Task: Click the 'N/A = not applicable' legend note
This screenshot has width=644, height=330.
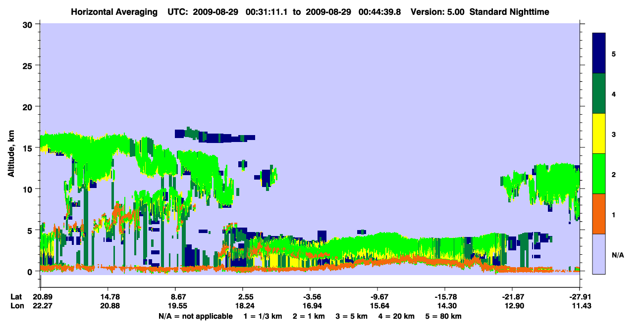Action: pyautogui.click(x=195, y=316)
